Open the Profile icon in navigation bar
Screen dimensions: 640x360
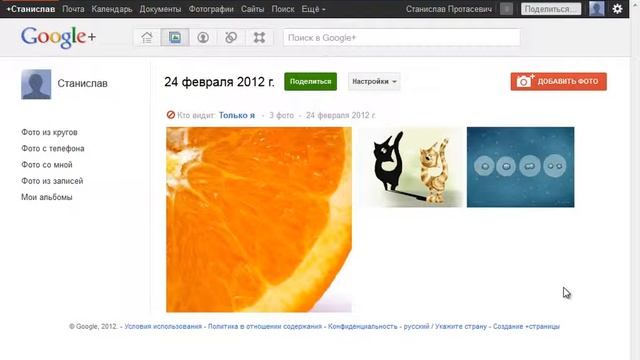coord(203,38)
